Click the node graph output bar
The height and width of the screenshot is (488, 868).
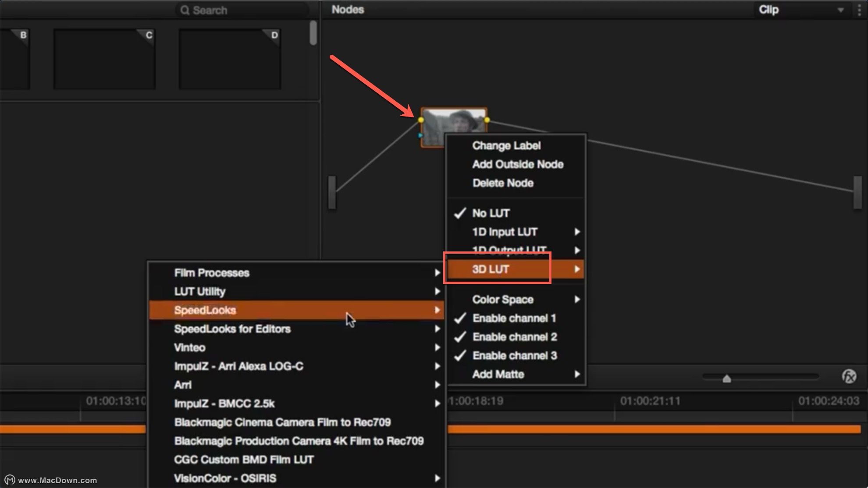(857, 192)
